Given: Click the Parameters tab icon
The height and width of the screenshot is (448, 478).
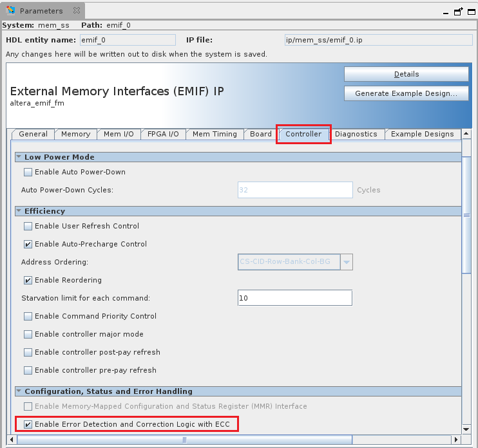Looking at the screenshot, I should point(11,12).
